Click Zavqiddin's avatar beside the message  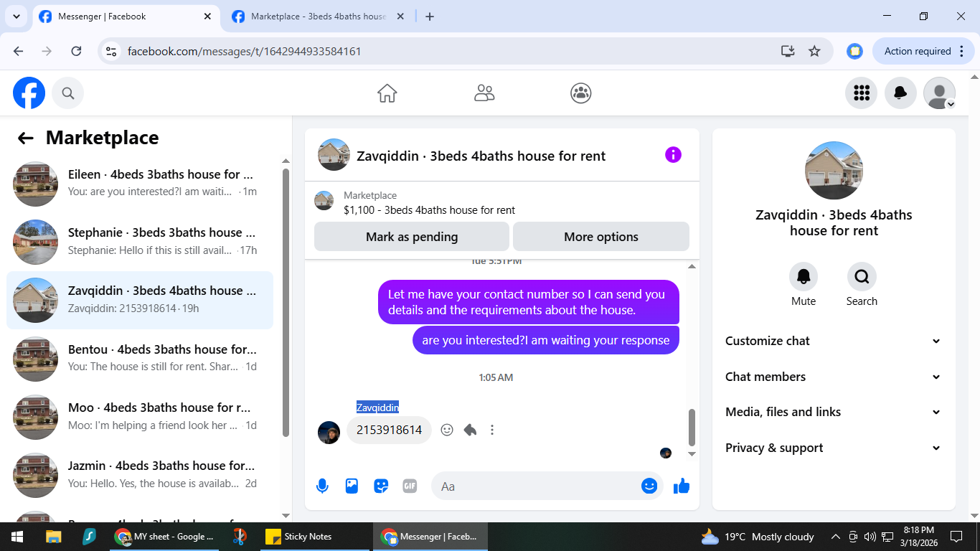tap(329, 433)
